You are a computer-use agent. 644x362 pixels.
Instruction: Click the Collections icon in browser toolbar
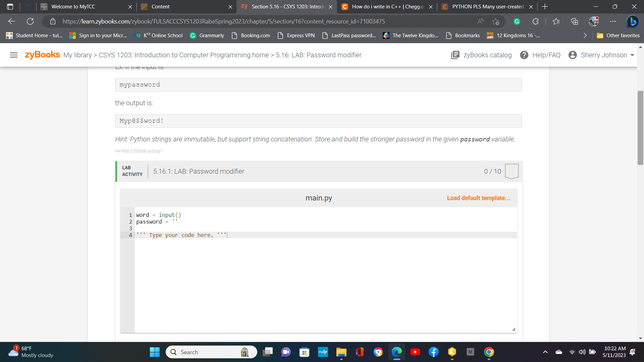(574, 21)
